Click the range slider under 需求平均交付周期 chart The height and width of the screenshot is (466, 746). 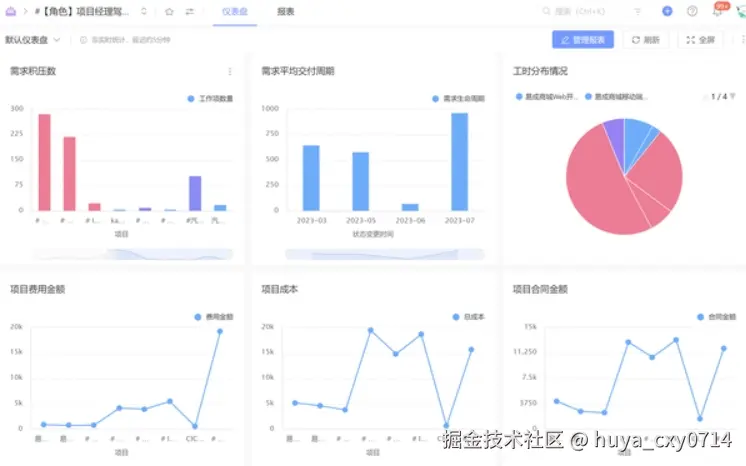point(384,255)
